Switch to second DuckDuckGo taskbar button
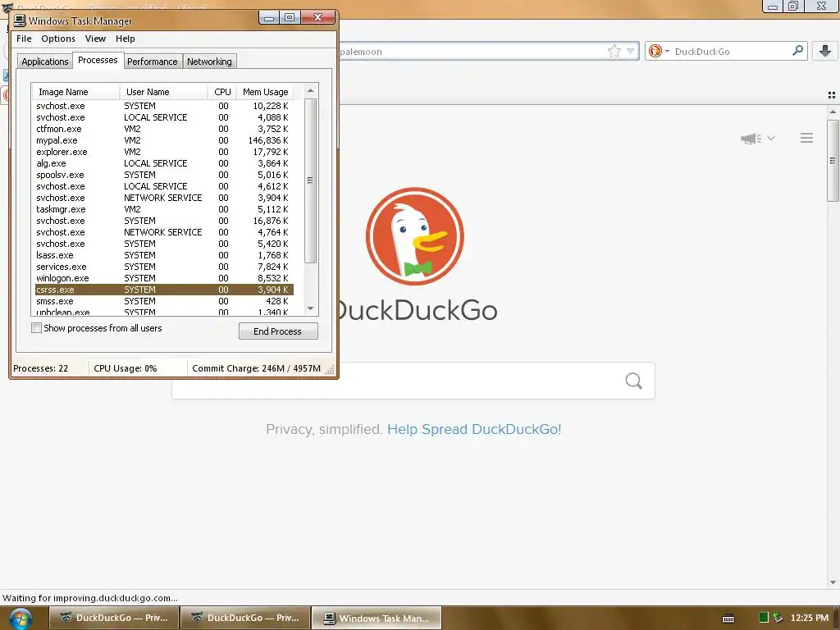This screenshot has height=630, width=840. click(245, 618)
